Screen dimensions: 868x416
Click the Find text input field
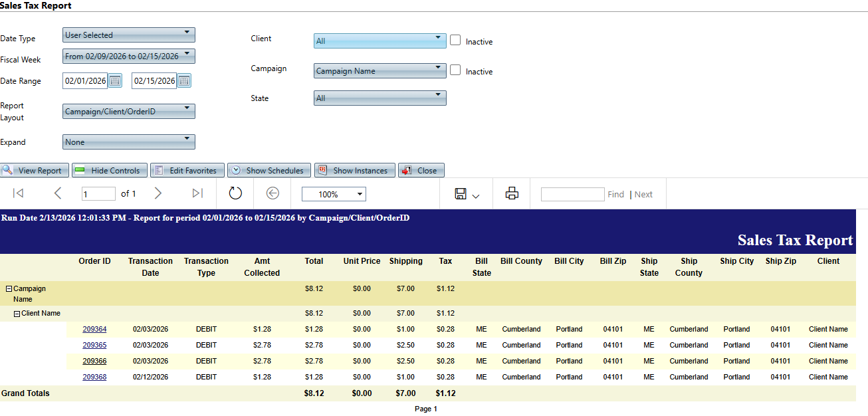tap(572, 194)
